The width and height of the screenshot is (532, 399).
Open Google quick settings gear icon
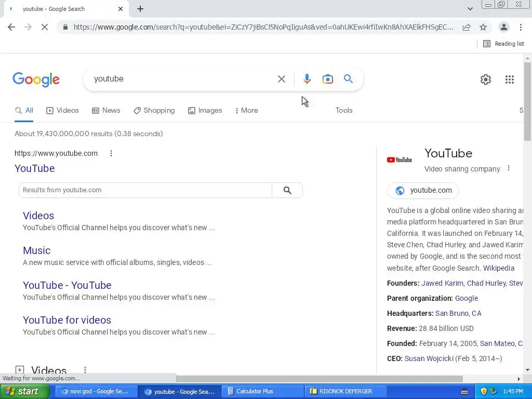tap(486, 79)
